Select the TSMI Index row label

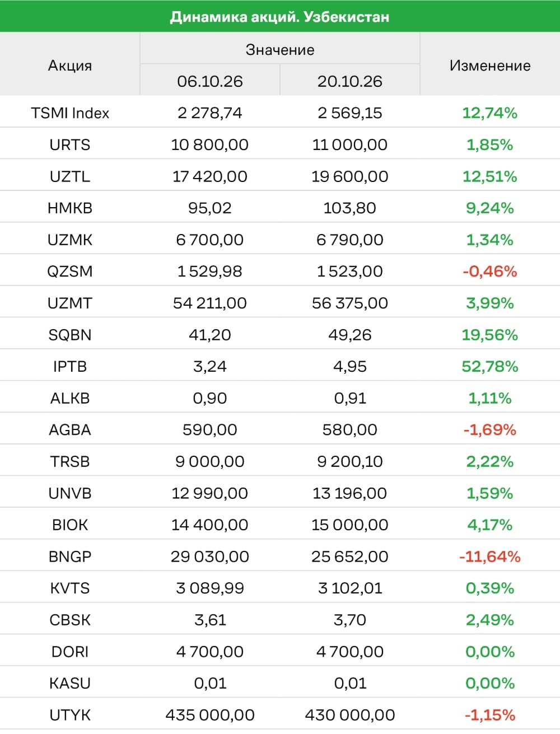[x=70, y=113]
